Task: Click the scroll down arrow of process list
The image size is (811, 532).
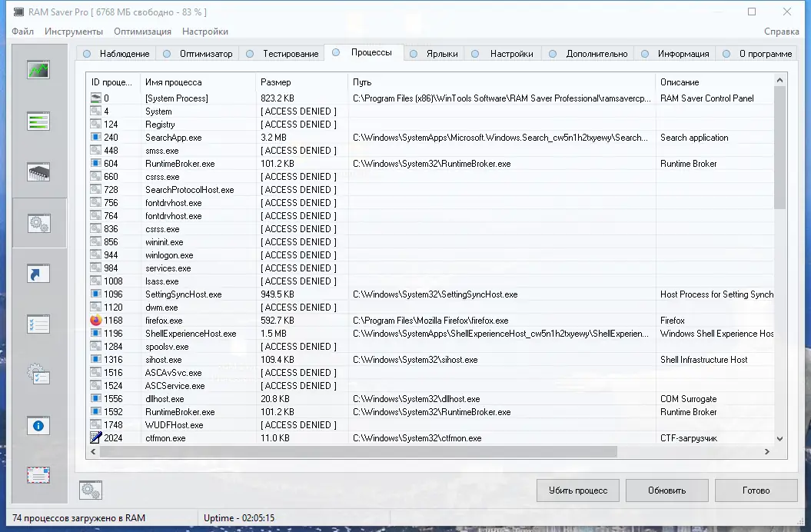Action: tap(779, 439)
